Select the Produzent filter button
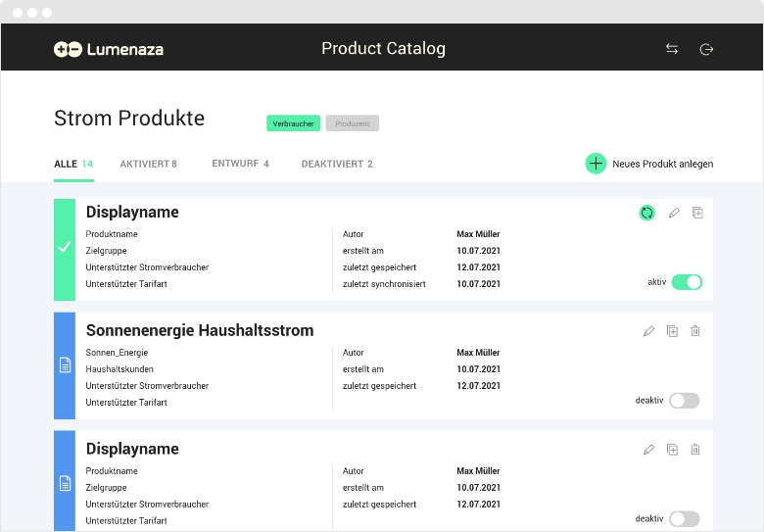The height and width of the screenshot is (532, 764). (x=353, y=123)
